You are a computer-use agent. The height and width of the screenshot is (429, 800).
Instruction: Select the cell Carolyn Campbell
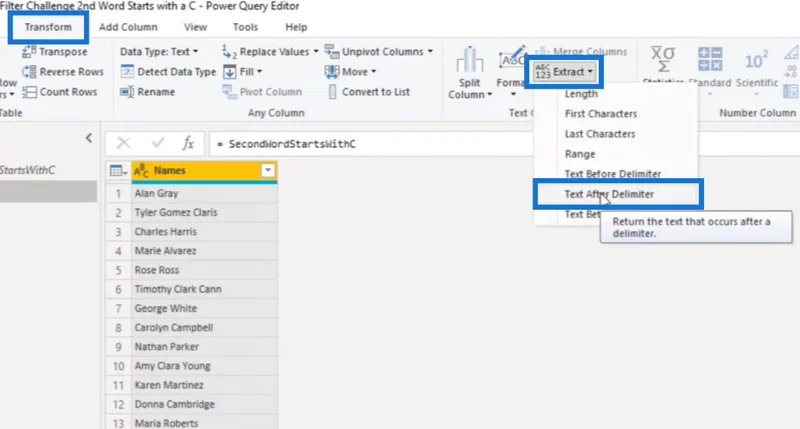coord(205,327)
